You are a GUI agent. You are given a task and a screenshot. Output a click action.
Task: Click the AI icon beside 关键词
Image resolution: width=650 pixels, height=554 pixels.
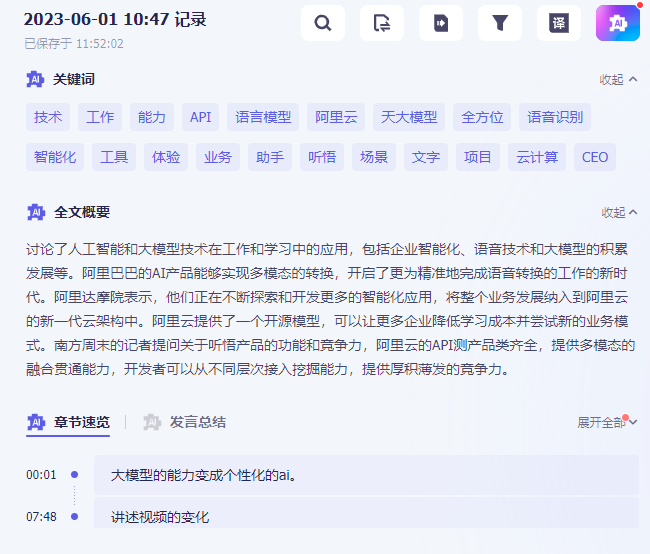[x=35, y=79]
